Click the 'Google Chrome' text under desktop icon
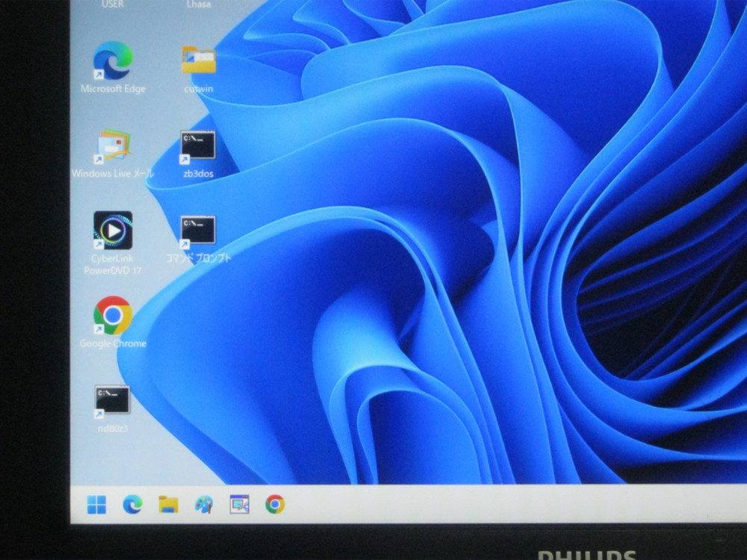 click(113, 344)
